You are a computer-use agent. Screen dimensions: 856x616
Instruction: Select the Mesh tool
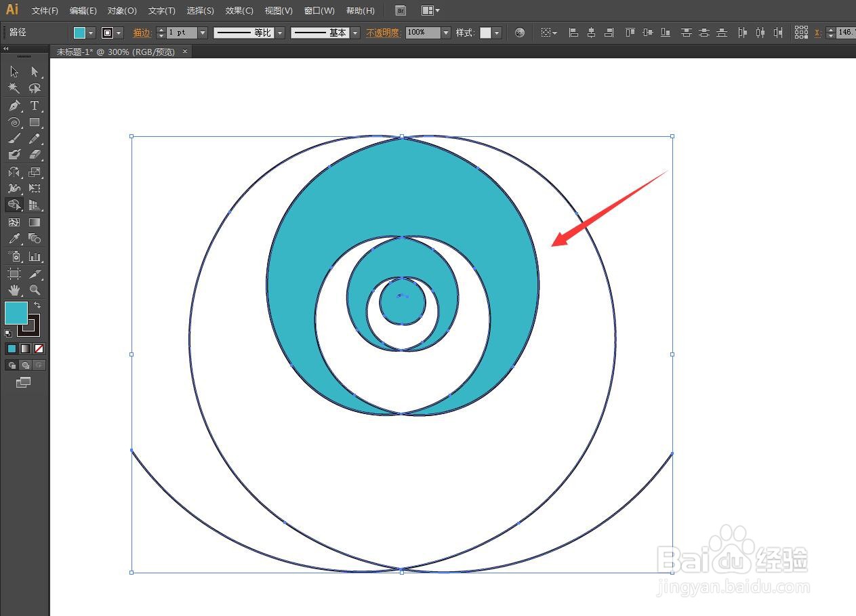pos(14,222)
